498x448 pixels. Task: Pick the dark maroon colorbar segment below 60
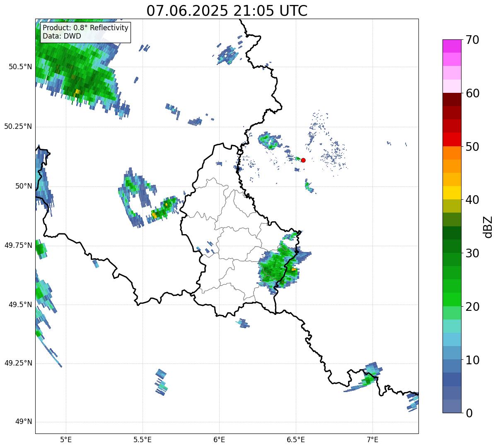pyautogui.click(x=452, y=99)
